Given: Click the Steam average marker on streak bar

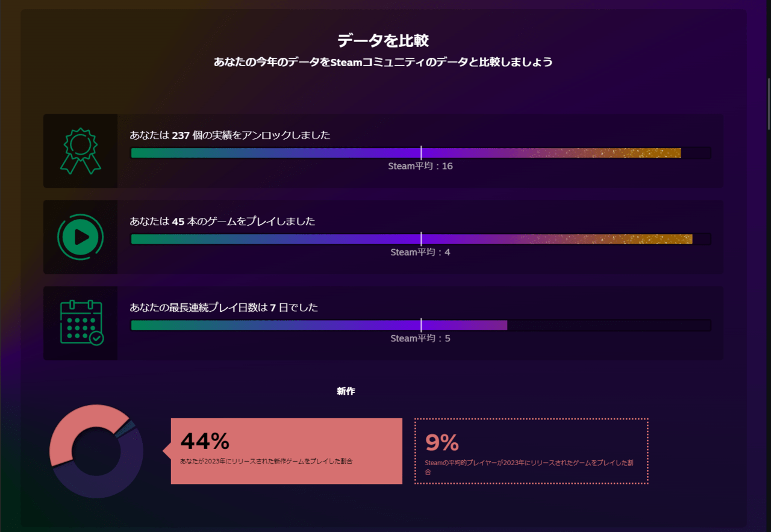Looking at the screenshot, I should click(421, 325).
